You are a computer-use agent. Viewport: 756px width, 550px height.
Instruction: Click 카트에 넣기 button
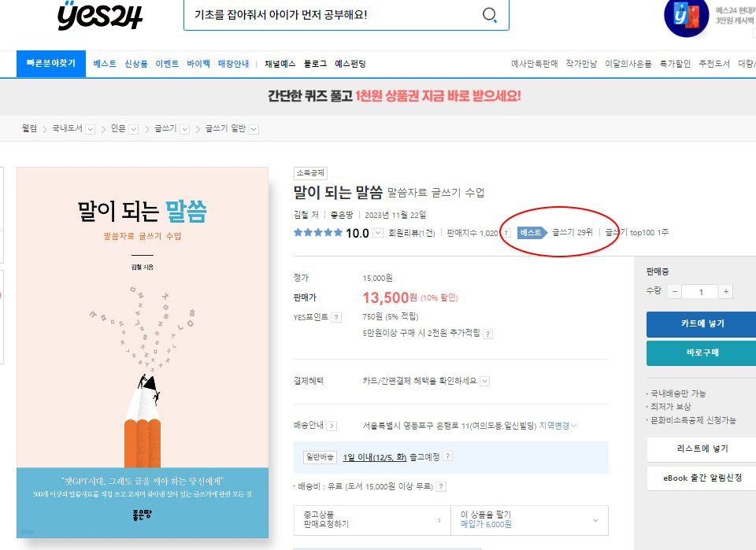[702, 323]
